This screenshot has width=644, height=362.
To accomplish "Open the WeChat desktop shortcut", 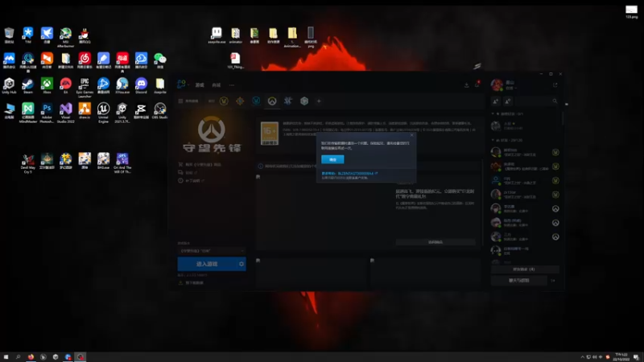I will click(160, 60).
